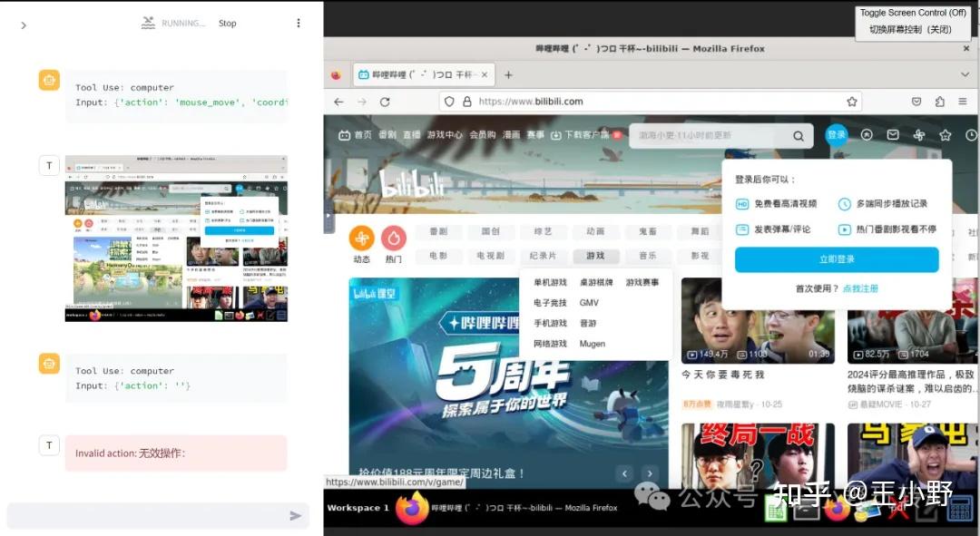Select the 鬼畜 category
The height and width of the screenshot is (536, 980).
[x=648, y=231]
